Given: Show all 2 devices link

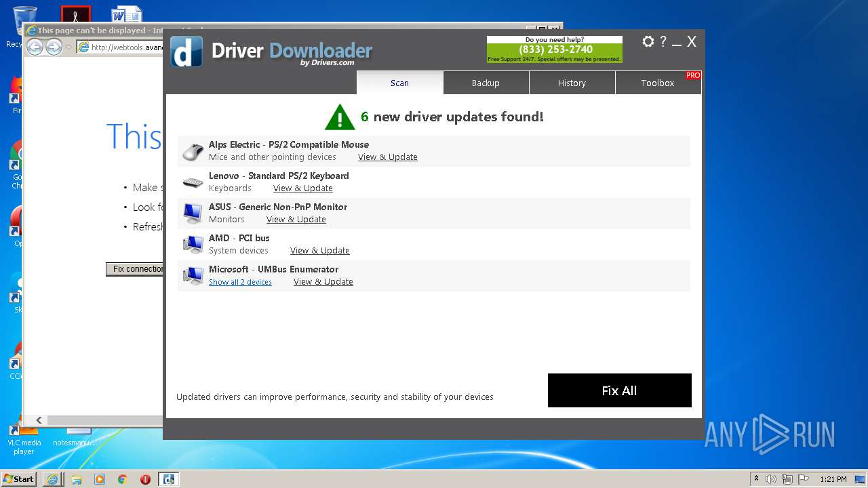Looking at the screenshot, I should coord(240,282).
